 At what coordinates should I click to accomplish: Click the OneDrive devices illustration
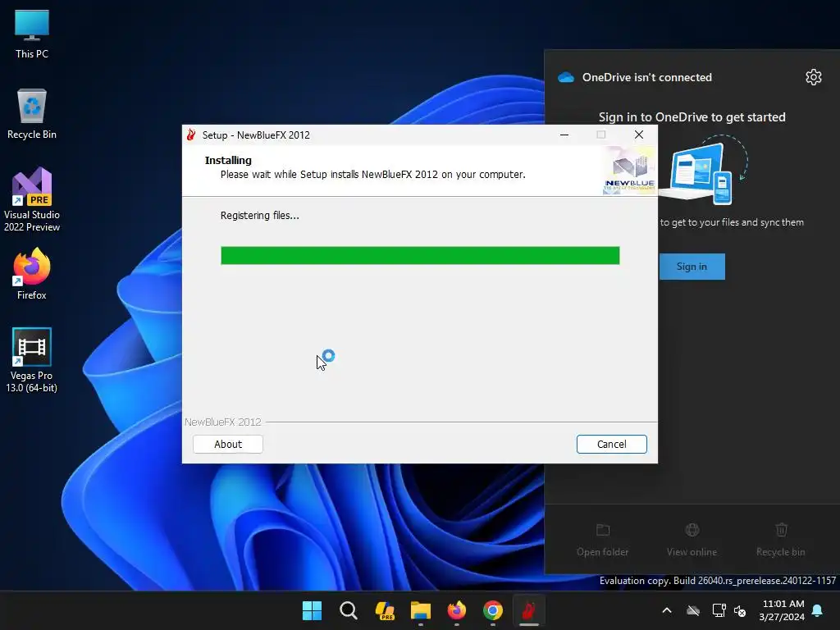[702, 171]
